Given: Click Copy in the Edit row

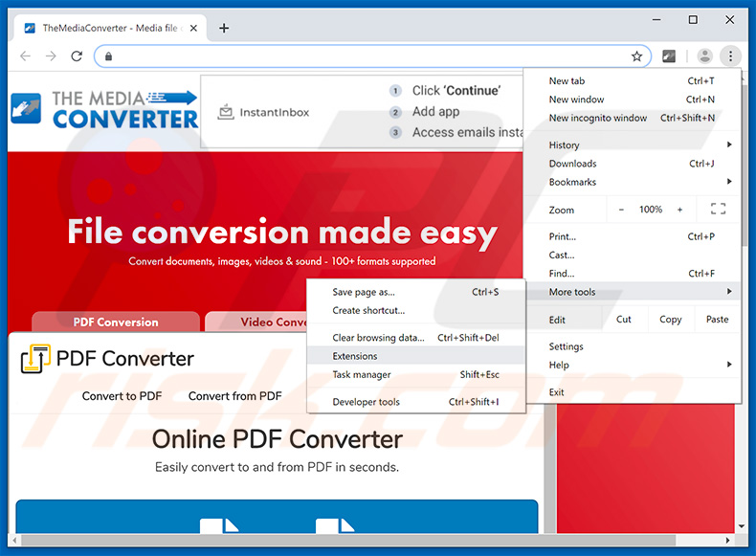Looking at the screenshot, I should point(670,320).
